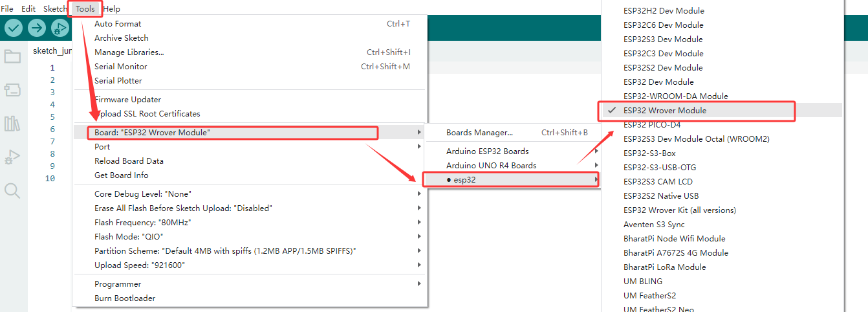
Task: Expand the Programmer submenu
Action: [250, 284]
